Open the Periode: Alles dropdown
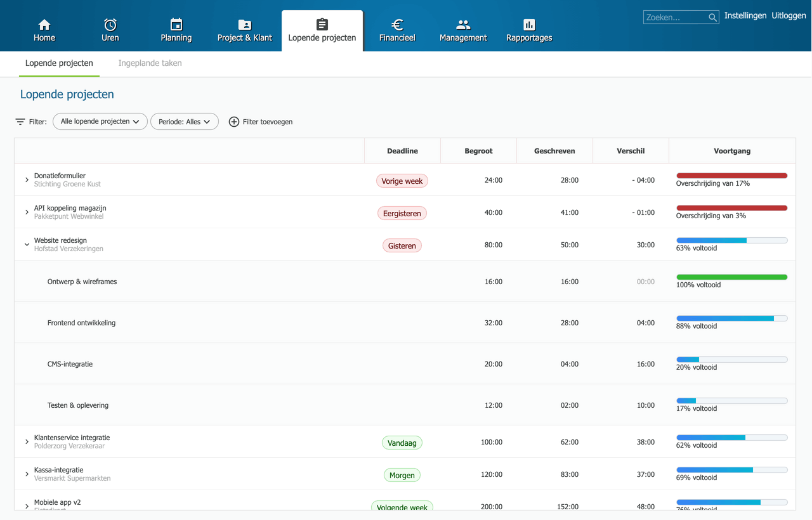The width and height of the screenshot is (812, 520). tap(185, 122)
